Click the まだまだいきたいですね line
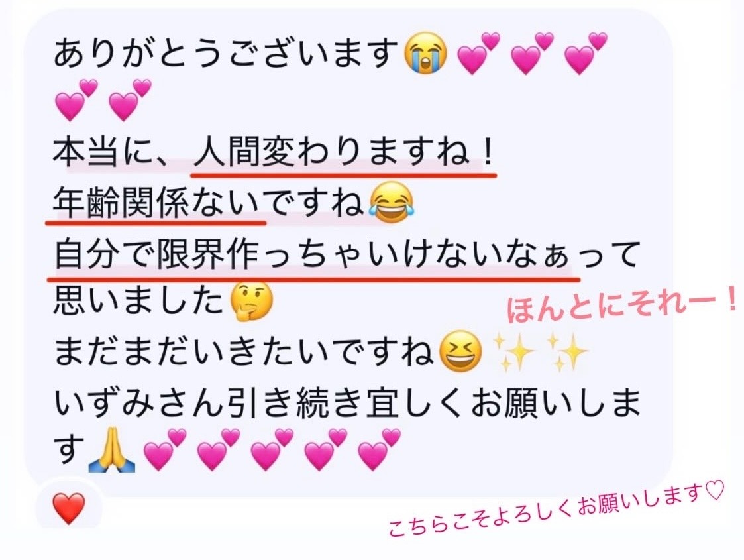The height and width of the screenshot is (560, 744). (244, 353)
